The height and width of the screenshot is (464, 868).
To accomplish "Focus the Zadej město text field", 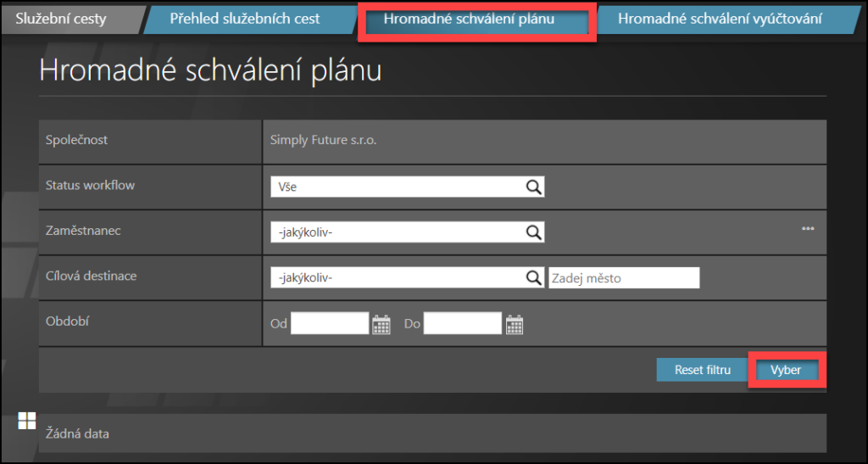I will tap(624, 278).
